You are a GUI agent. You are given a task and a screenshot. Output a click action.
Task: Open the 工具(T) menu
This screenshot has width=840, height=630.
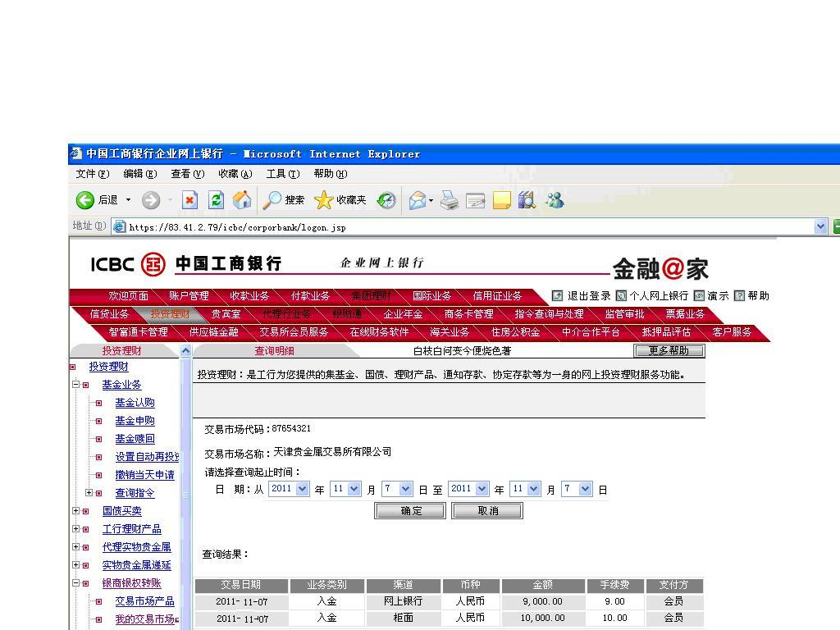pyautogui.click(x=283, y=174)
